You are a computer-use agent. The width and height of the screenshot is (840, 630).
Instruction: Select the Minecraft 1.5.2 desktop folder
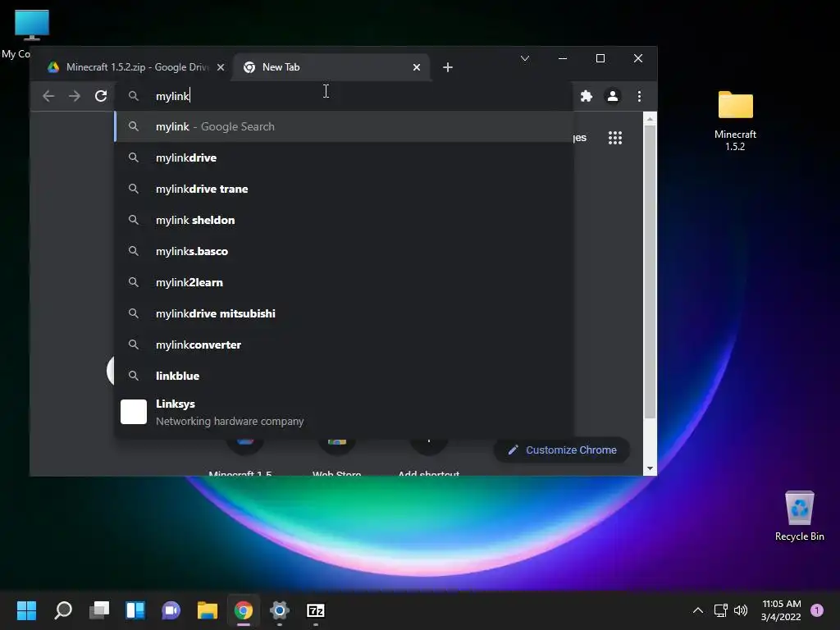[735, 121]
